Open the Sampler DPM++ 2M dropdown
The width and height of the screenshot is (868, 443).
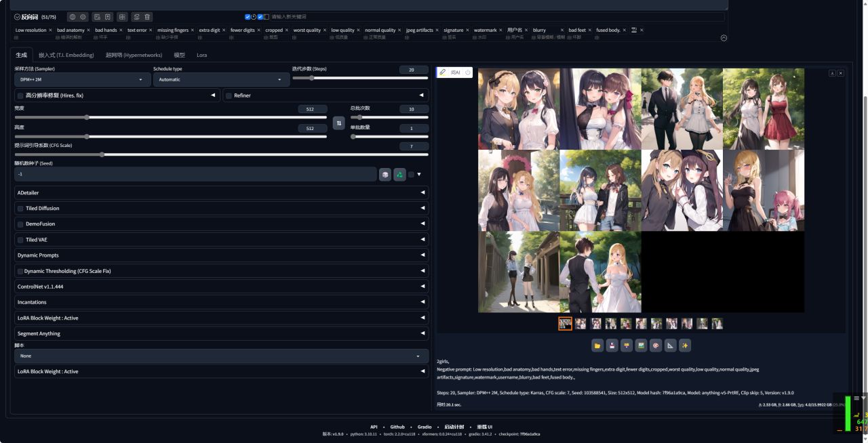click(83, 79)
